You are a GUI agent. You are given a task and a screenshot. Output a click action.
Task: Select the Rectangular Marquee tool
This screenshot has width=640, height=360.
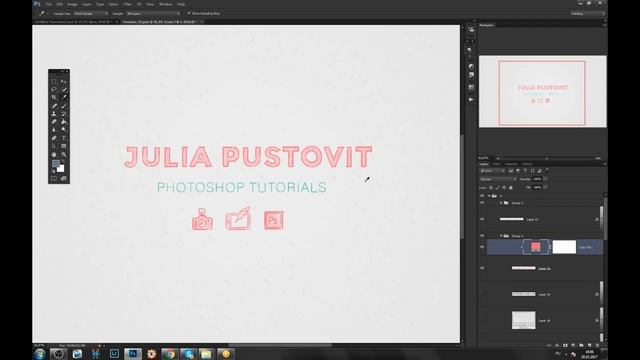54,82
